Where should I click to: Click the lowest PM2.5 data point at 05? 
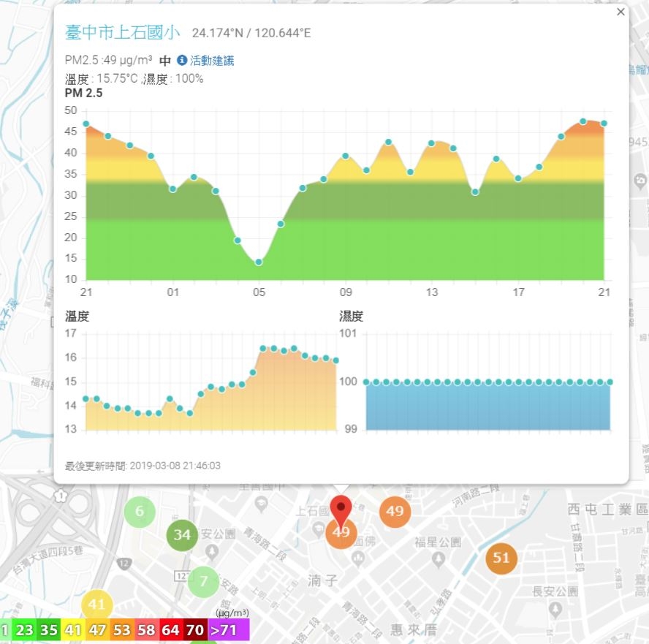coord(259,262)
